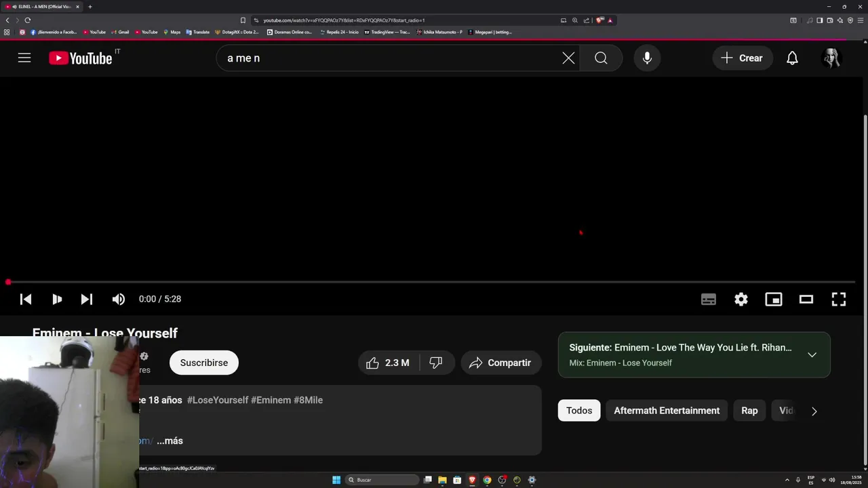The height and width of the screenshot is (488, 868).
Task: Open the YouTube guide hamburger menu
Action: [x=24, y=58]
